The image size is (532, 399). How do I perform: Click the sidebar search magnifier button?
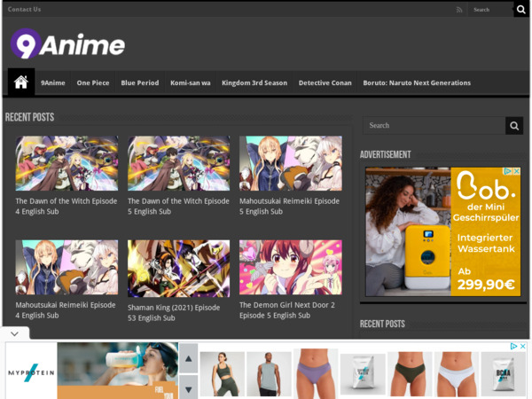pos(514,126)
